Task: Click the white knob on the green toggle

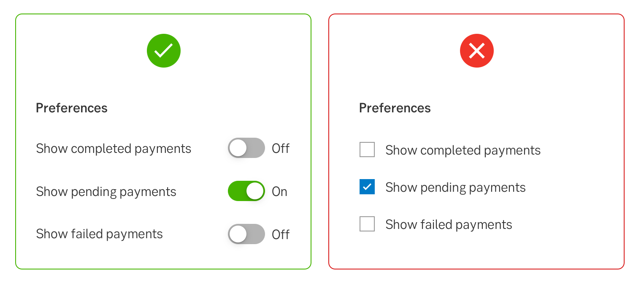Action: (x=255, y=191)
